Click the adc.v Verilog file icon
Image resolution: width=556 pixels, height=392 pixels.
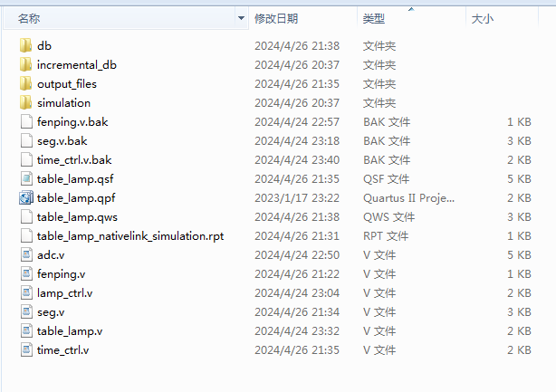coord(26,254)
